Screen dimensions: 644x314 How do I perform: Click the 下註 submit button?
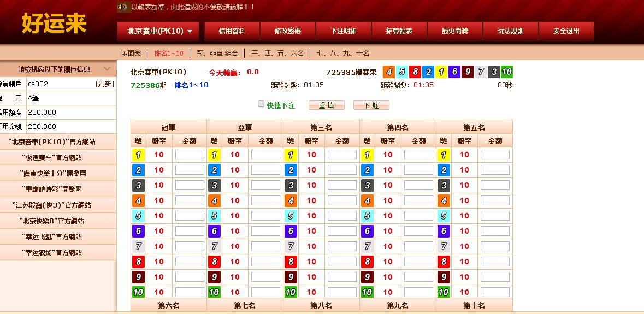pos(371,105)
